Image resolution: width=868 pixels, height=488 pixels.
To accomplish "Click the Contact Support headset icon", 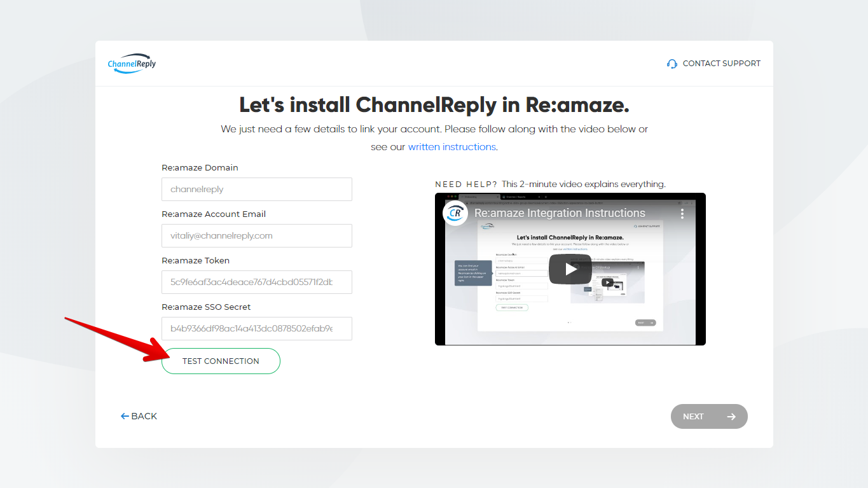I will [672, 64].
